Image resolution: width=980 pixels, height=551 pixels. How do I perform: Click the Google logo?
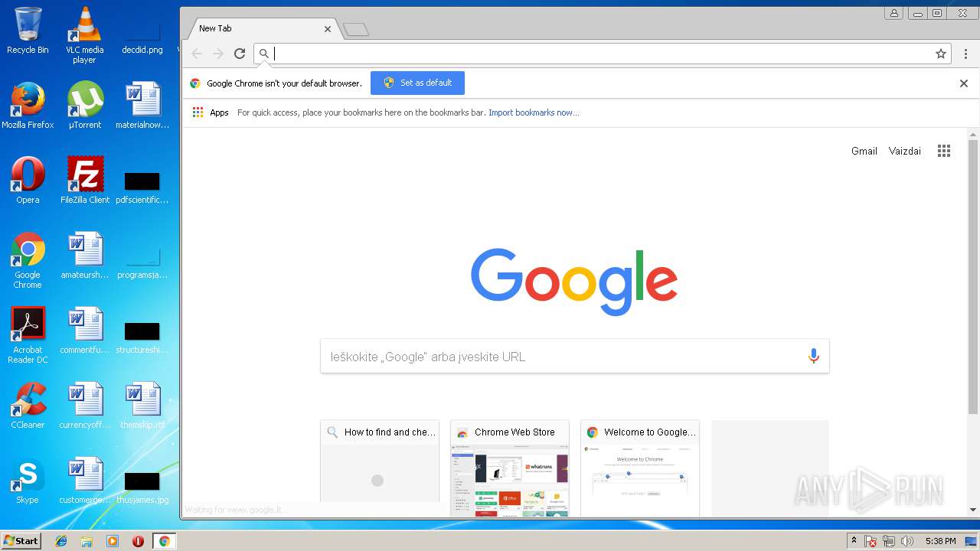574,281
